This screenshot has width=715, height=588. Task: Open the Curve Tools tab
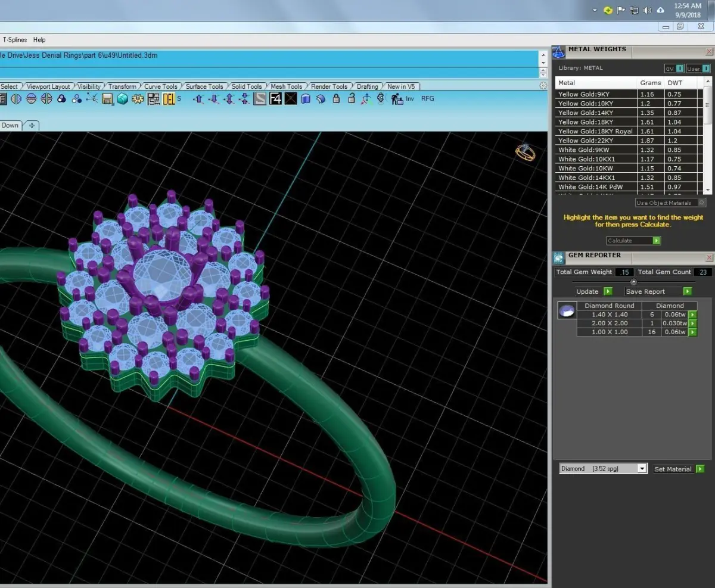161,86
